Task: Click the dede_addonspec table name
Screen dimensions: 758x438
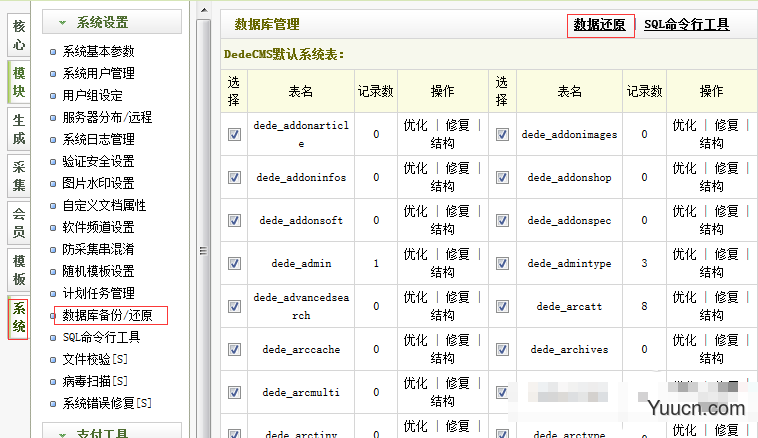Action: pyautogui.click(x=569, y=220)
